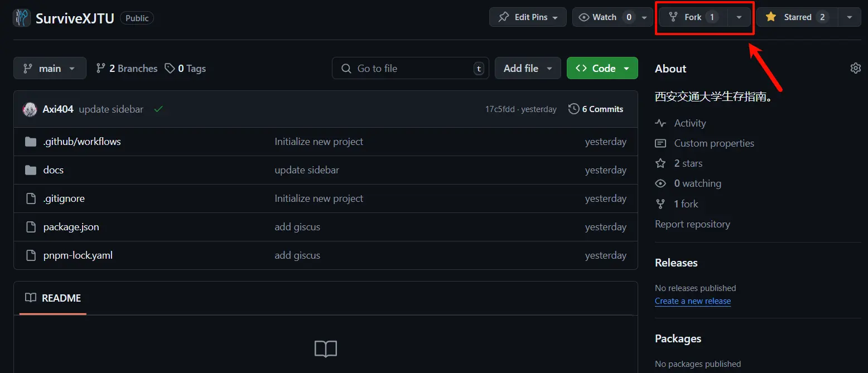Screen dimensions: 868x373
Task: Click the Custom properties note icon
Action: pyautogui.click(x=660, y=143)
